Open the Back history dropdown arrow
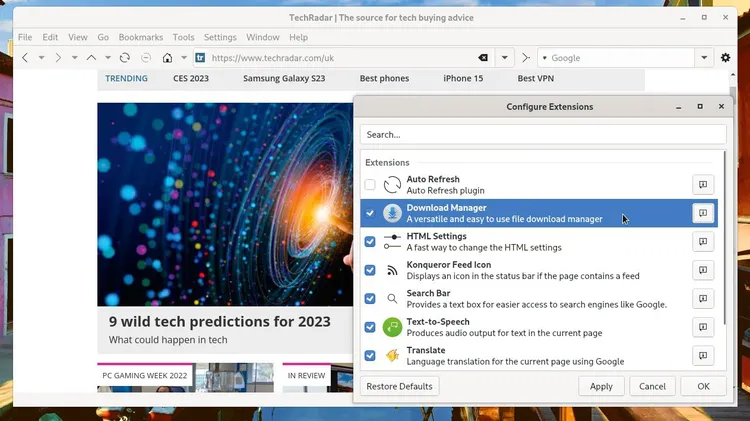This screenshot has height=421, width=750. click(x=42, y=58)
